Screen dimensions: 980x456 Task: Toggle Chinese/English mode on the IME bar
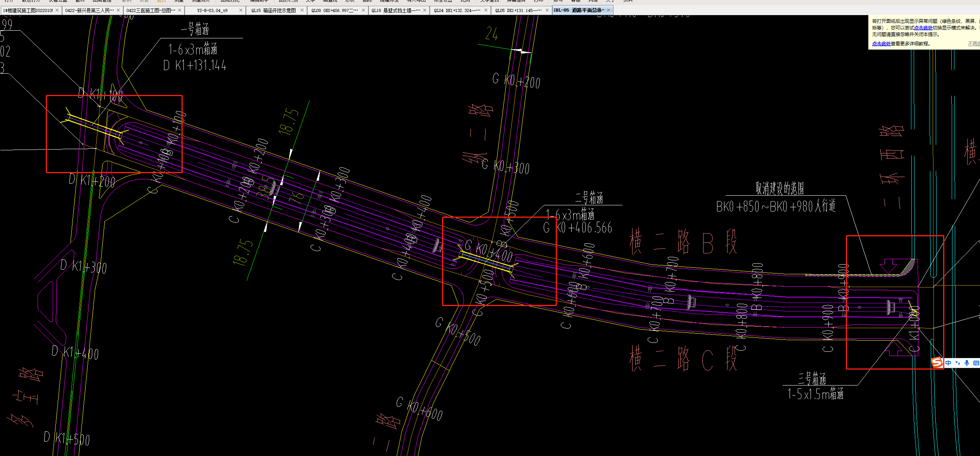click(948, 363)
